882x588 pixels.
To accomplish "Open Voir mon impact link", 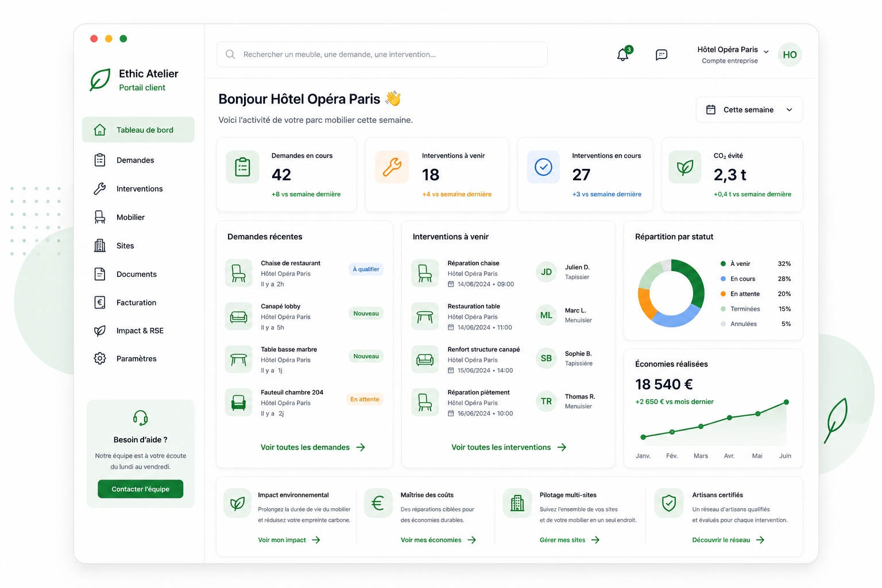I will pos(289,540).
